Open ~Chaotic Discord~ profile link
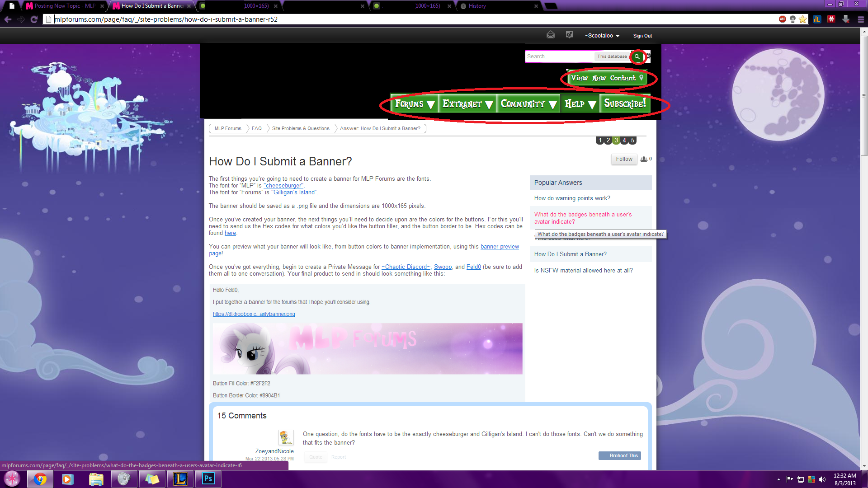Screen dimensions: 868x488 tap(406, 267)
